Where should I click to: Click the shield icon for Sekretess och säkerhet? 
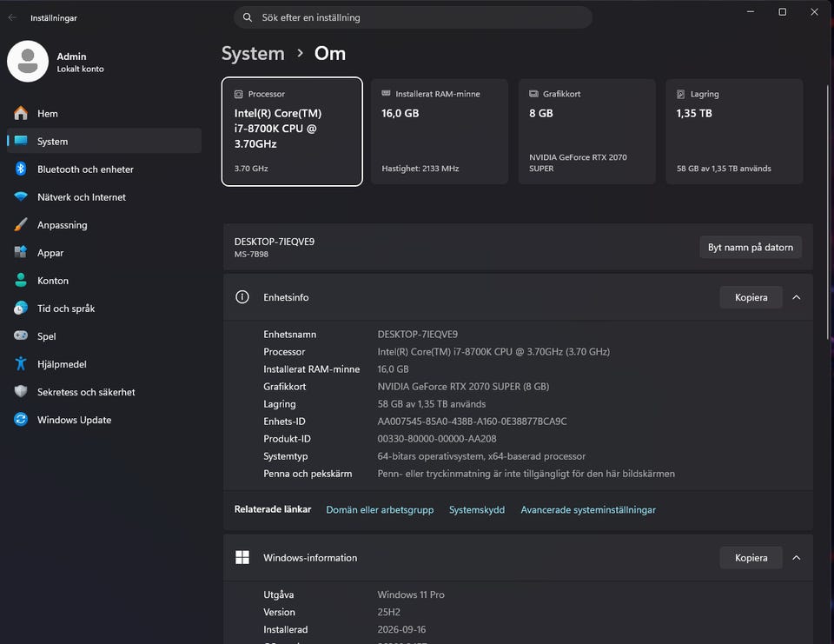[x=21, y=391]
